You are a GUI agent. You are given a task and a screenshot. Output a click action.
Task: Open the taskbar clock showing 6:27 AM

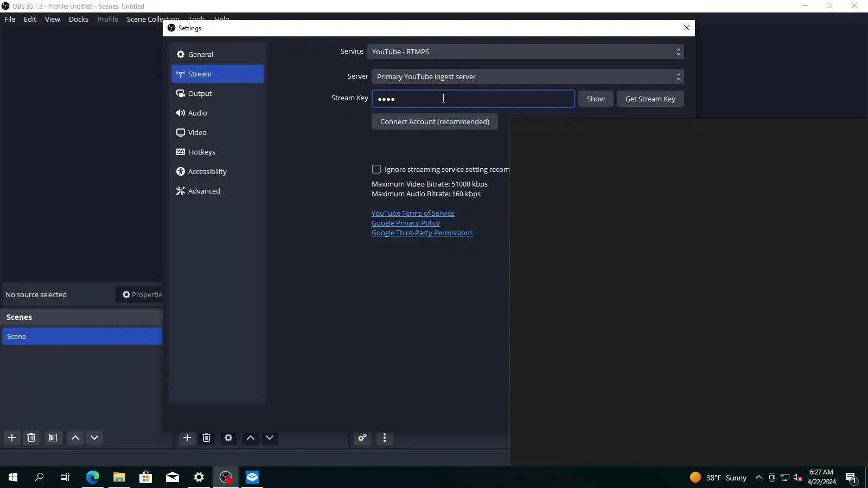[x=821, y=477]
